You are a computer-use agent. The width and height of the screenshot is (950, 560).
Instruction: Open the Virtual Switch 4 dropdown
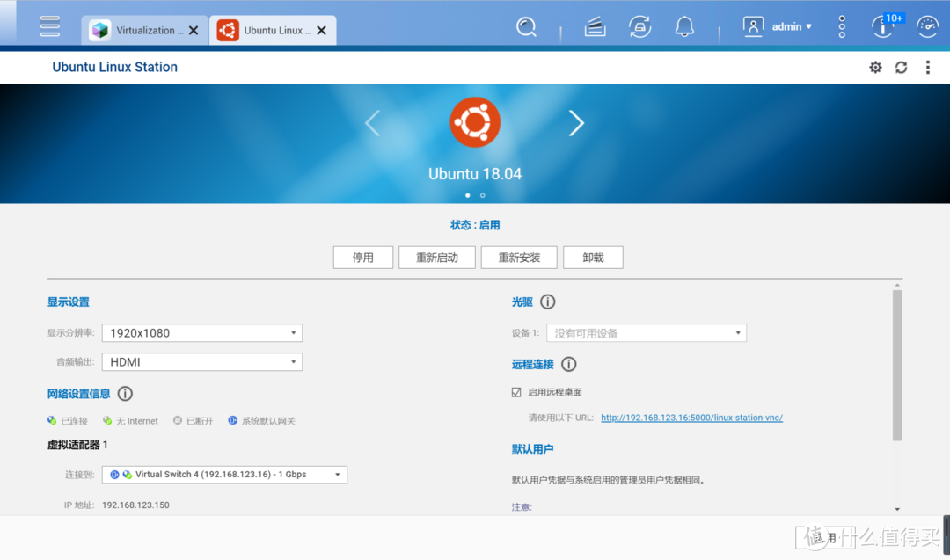click(x=224, y=475)
